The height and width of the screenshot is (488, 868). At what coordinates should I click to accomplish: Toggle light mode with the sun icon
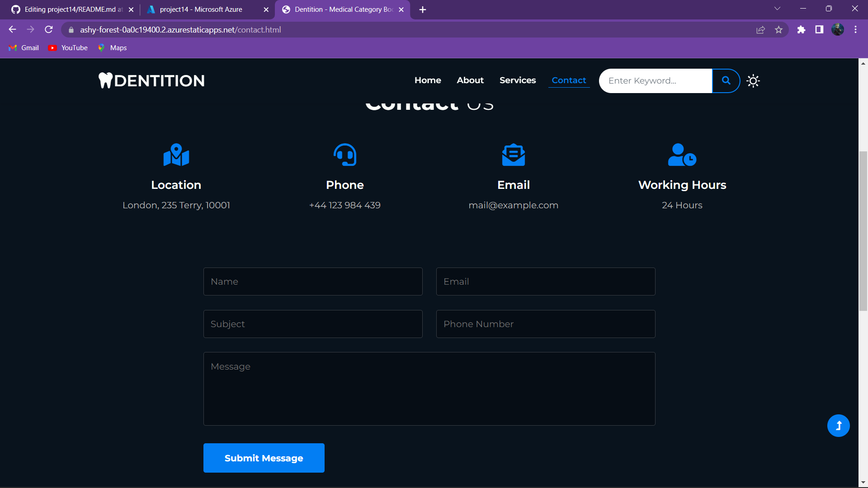(x=753, y=80)
